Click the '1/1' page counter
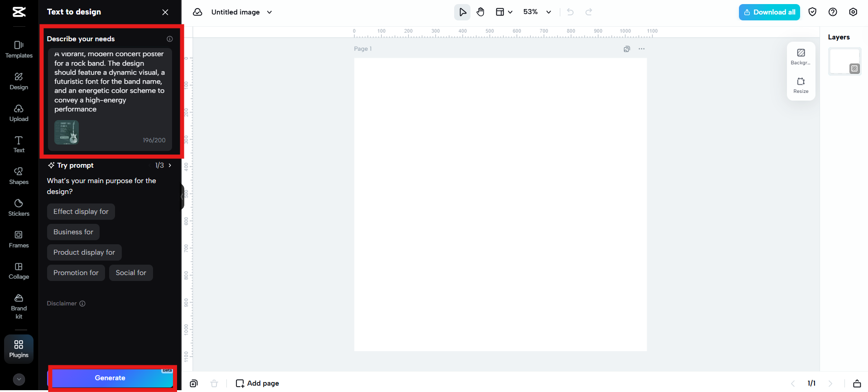The height and width of the screenshot is (392, 868). coord(811,383)
